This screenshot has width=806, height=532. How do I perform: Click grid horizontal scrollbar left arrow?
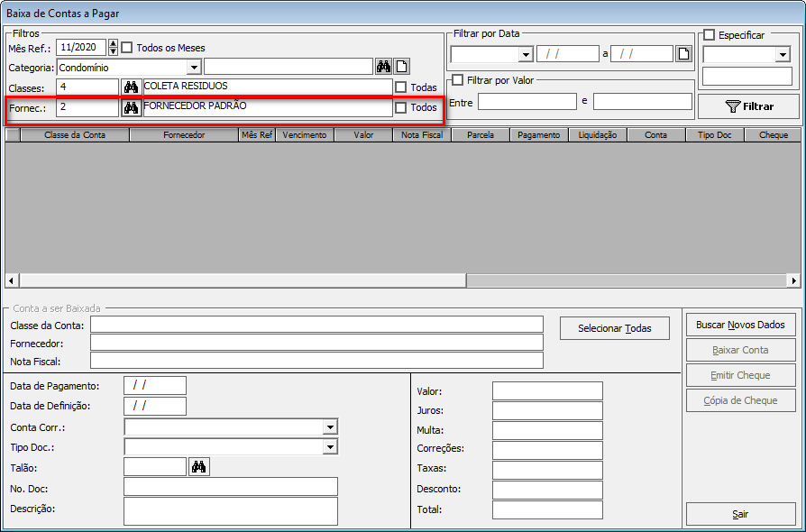[x=12, y=280]
